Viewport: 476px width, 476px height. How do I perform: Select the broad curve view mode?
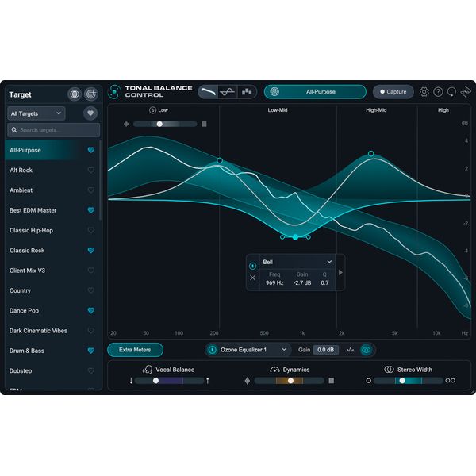click(208, 92)
